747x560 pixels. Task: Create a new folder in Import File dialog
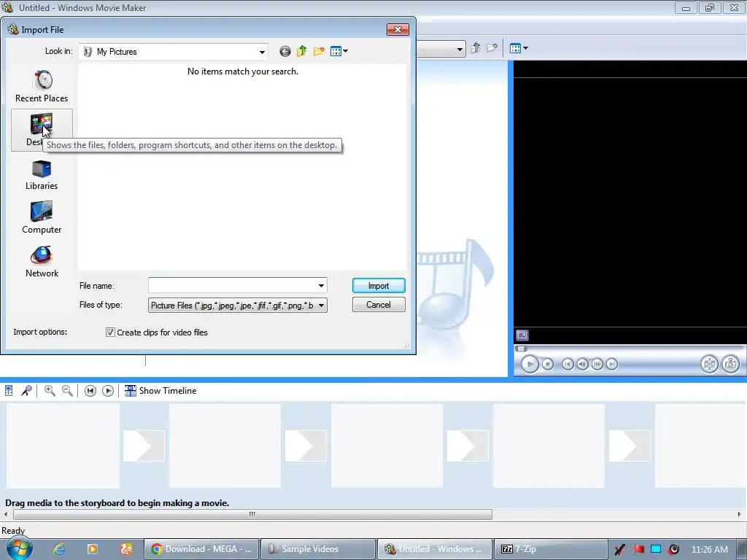point(319,51)
